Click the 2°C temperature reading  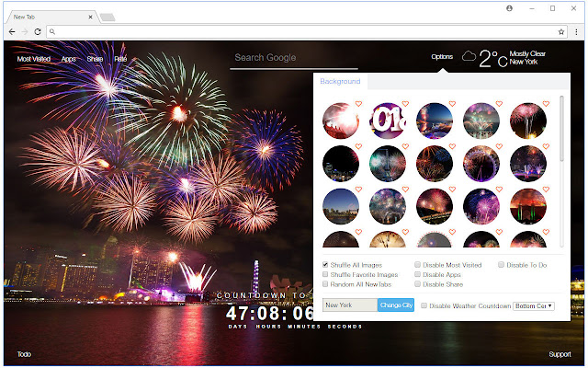(x=493, y=59)
